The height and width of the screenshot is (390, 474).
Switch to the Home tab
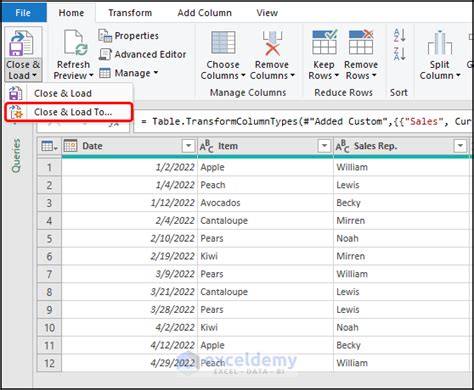(71, 13)
